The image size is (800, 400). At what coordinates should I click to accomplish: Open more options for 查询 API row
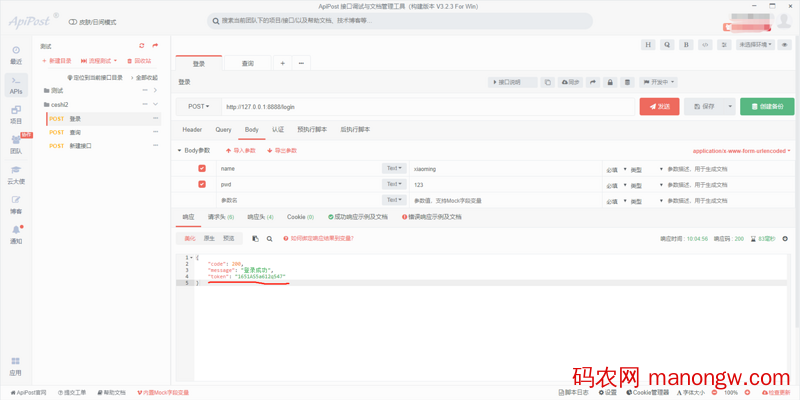click(156, 132)
